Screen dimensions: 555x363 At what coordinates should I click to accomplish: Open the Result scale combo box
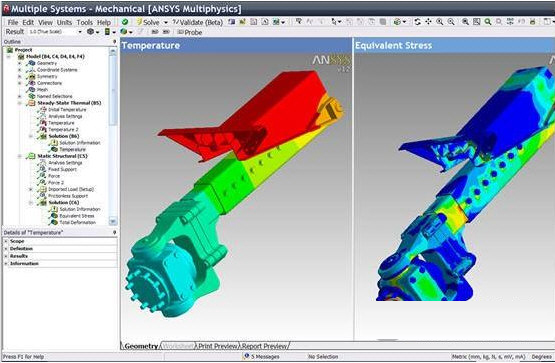click(x=55, y=32)
